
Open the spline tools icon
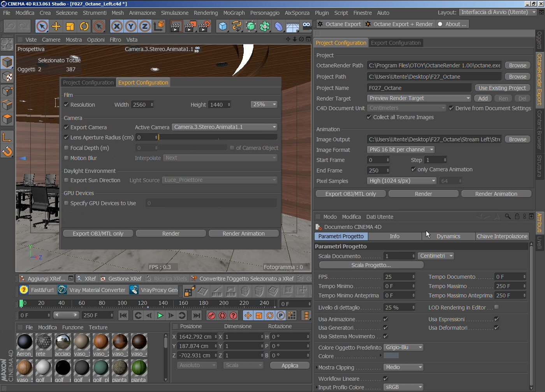click(237, 26)
